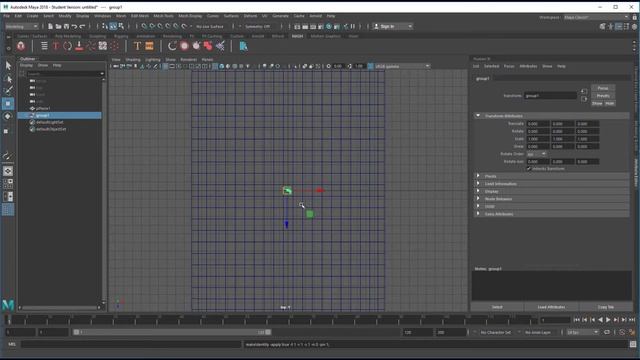The image size is (640, 360).
Task: Toggle the Intensity Transform checkbox
Action: pos(529,168)
